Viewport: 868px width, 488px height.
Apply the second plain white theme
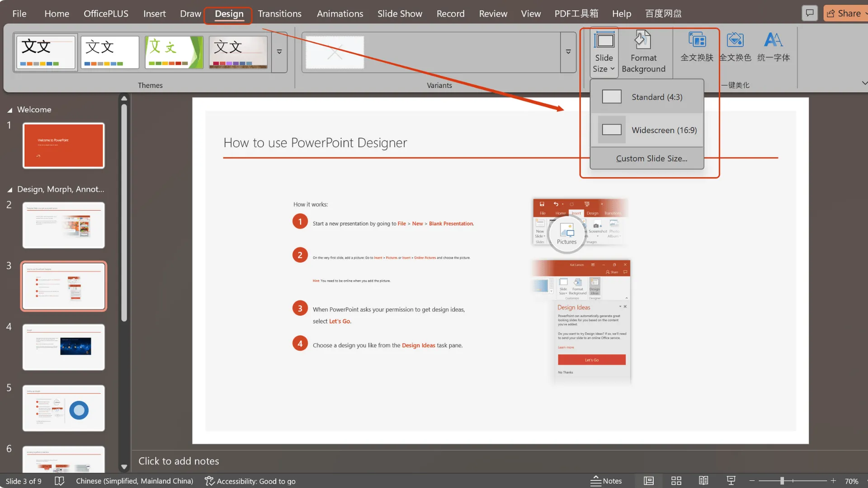point(109,52)
